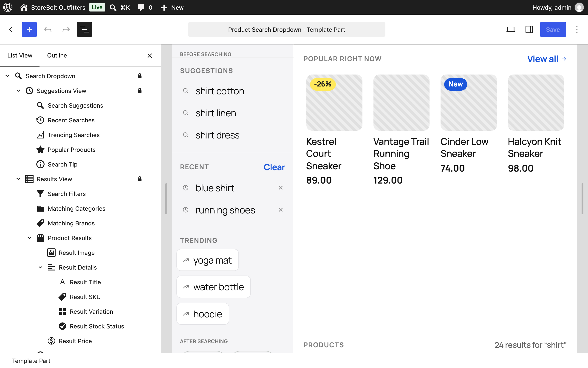
Task: Remove the running shoes recent search
Action: [281, 210]
